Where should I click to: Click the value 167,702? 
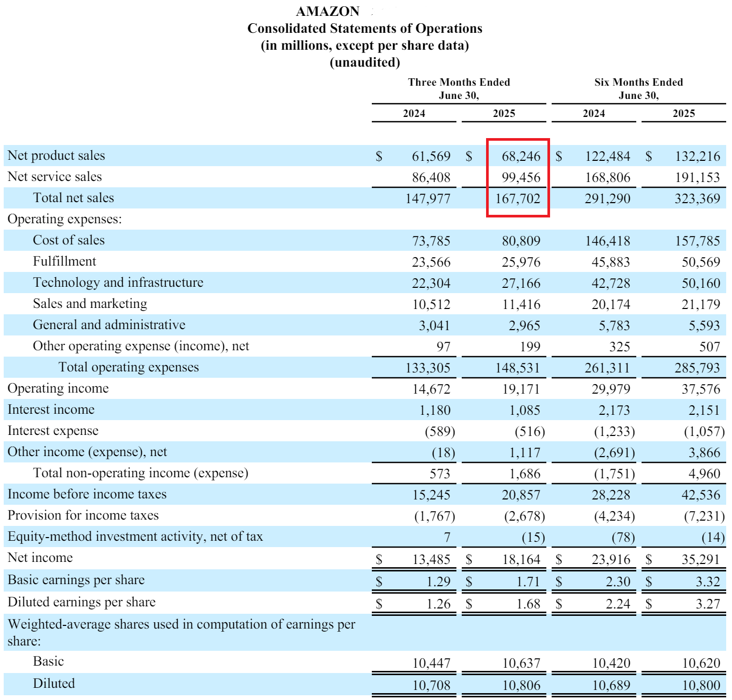coord(518,198)
